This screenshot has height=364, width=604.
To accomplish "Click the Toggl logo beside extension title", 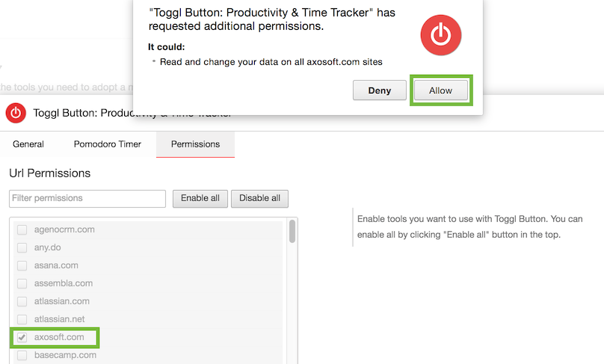I will tap(16, 113).
